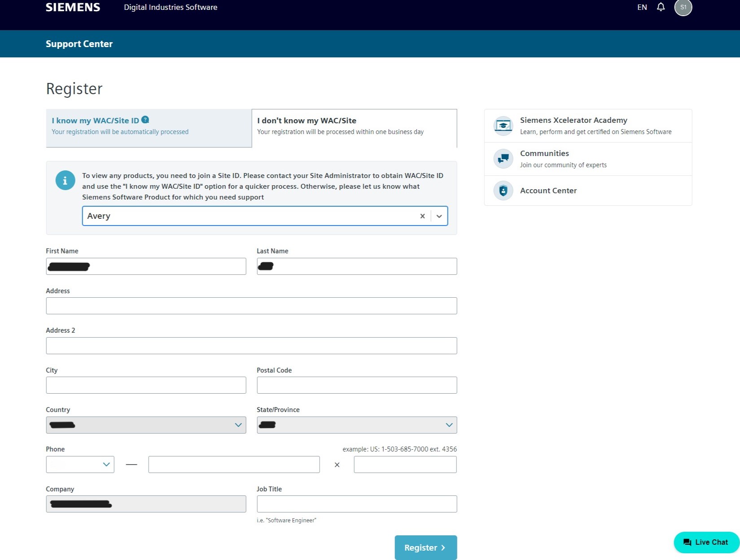Open the Country dropdown
Viewport: 740px width, 560px height.
[x=146, y=425]
